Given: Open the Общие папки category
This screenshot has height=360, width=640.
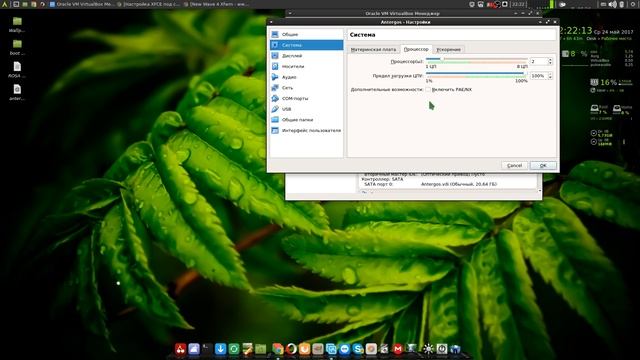Looking at the screenshot, I should click(x=306, y=120).
